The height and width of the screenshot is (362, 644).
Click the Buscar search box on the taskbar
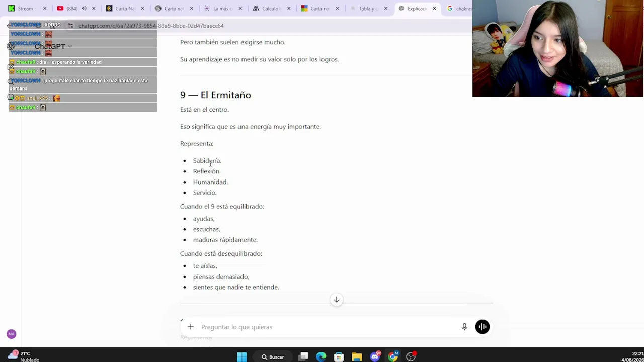pos(272,357)
